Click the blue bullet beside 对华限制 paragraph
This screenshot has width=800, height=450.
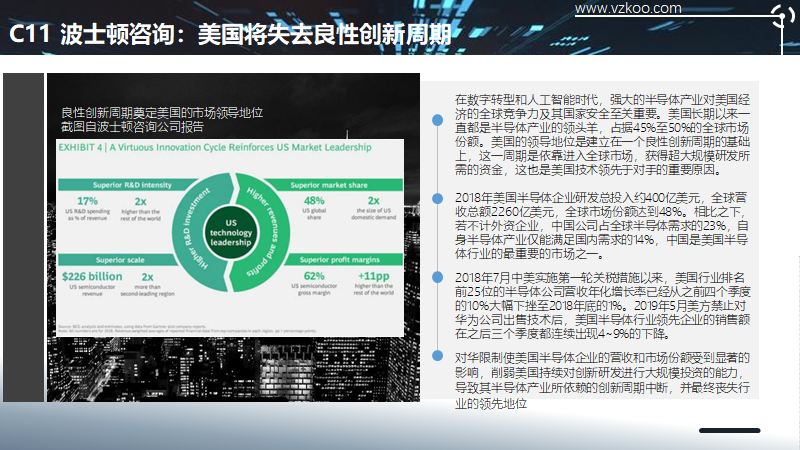pos(437,356)
